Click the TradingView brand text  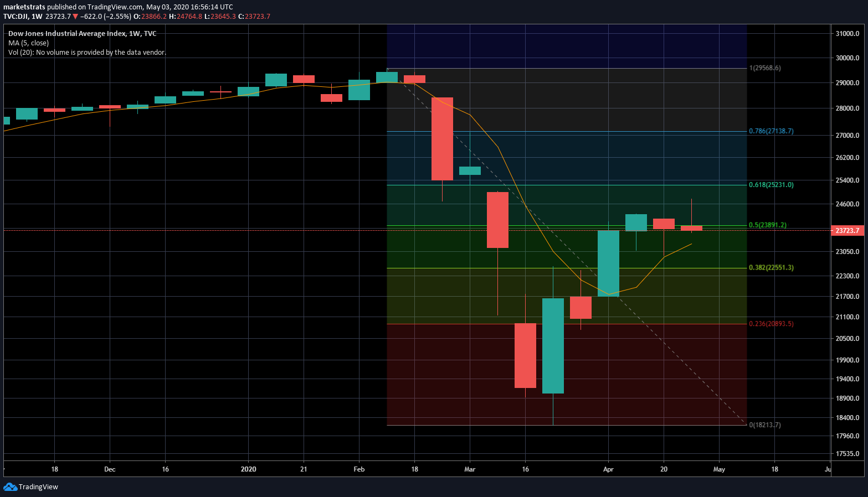(38, 487)
